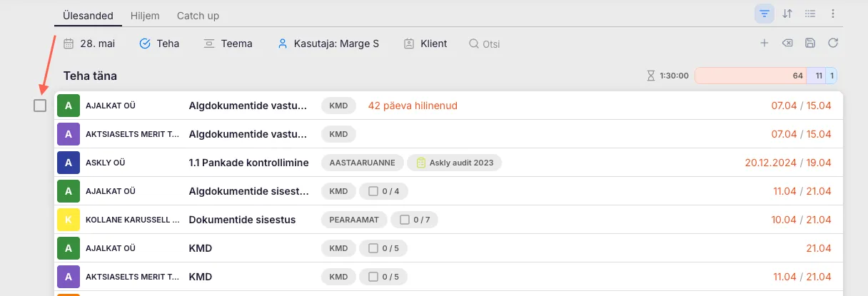Click the filter icon in top toolbar

pos(764,14)
